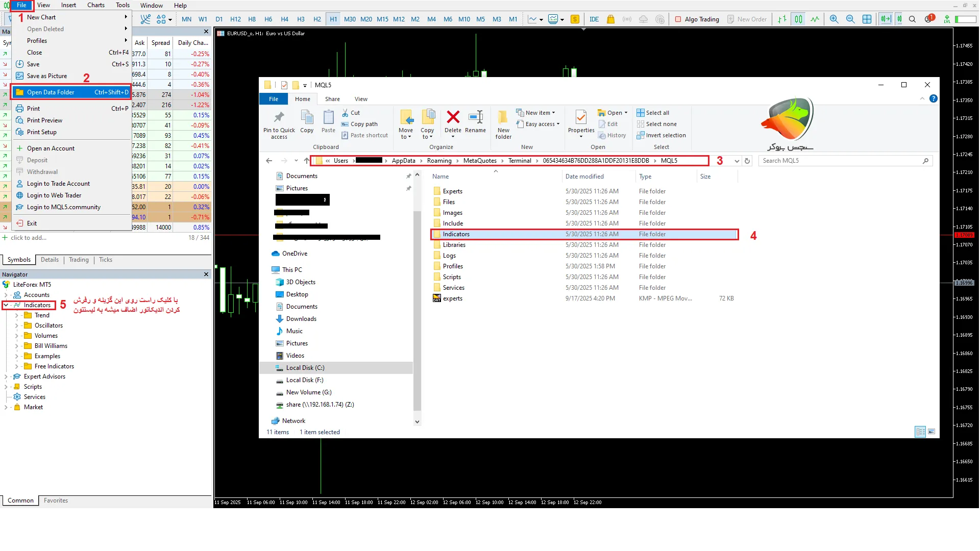980x551 pixels.
Task: Open the address bar history dropdown
Action: click(737, 161)
